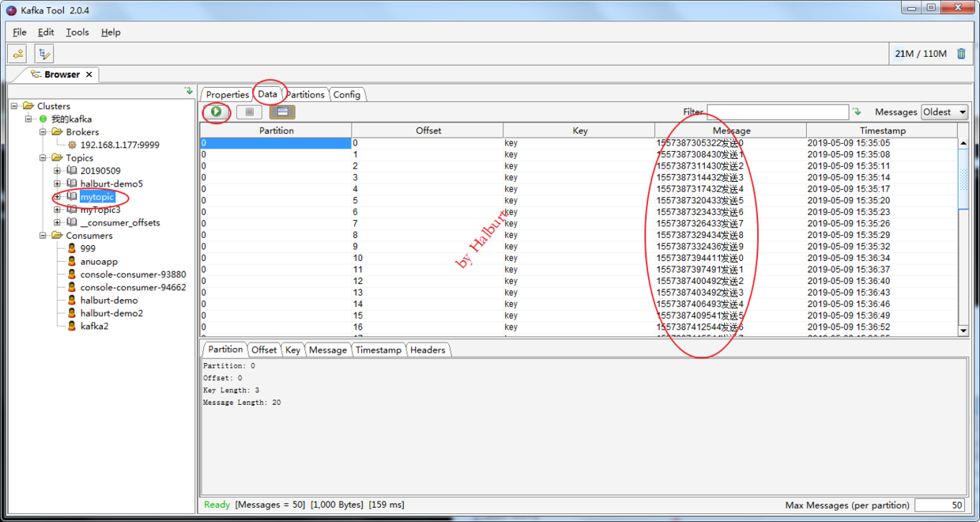Screen dimensions: 980x522
Task: Collapse the 我的kafka cluster node
Action: (x=28, y=119)
